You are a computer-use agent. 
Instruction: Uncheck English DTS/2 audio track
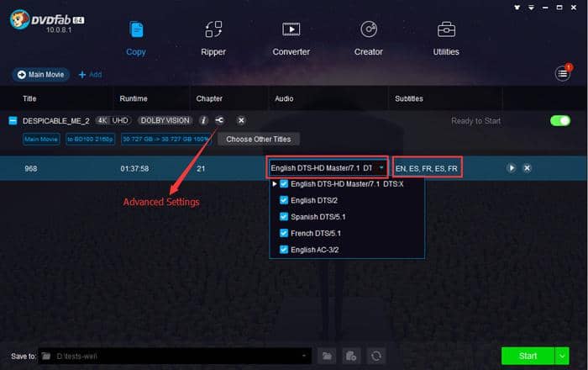click(284, 200)
